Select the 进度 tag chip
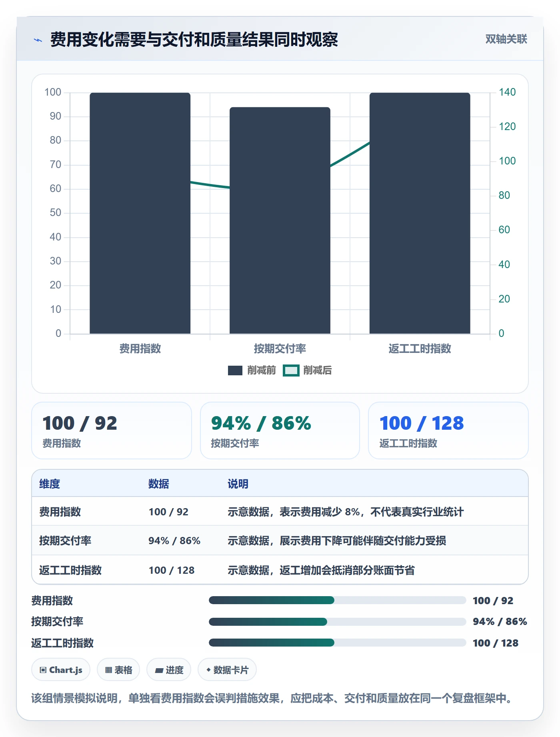This screenshot has width=560, height=737. 169,670
